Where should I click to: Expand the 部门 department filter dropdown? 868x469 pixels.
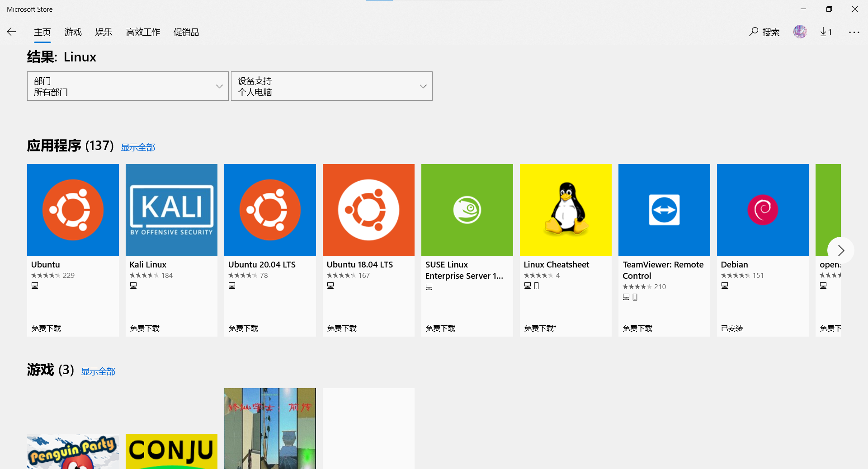128,86
